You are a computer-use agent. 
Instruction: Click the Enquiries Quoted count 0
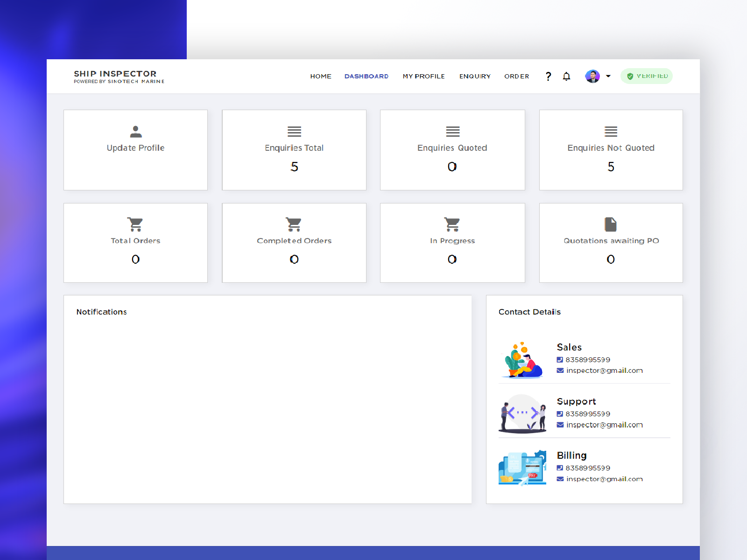452,167
